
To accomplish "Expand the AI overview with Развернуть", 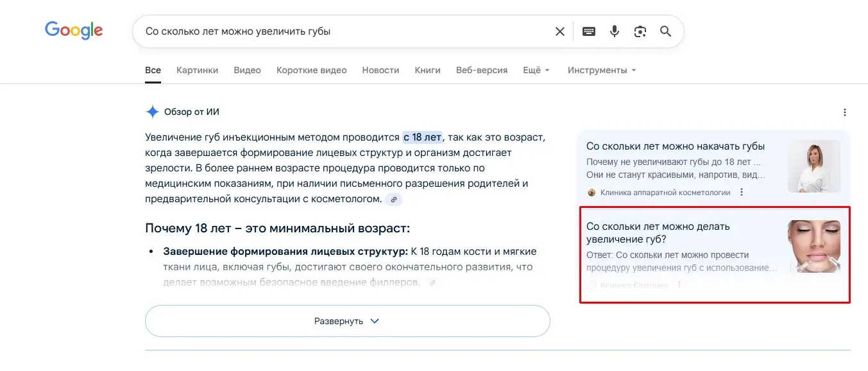I will pyautogui.click(x=347, y=321).
